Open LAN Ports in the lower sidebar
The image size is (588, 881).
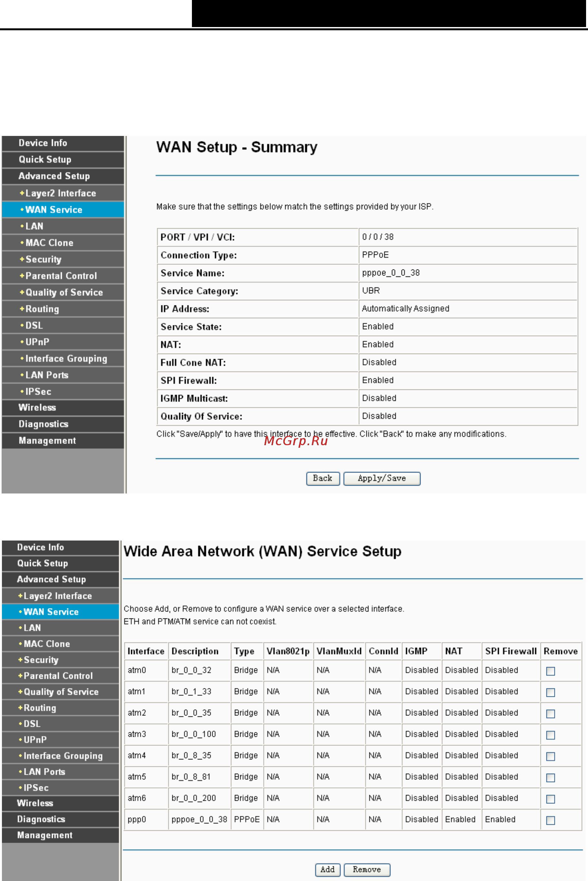tap(60, 772)
